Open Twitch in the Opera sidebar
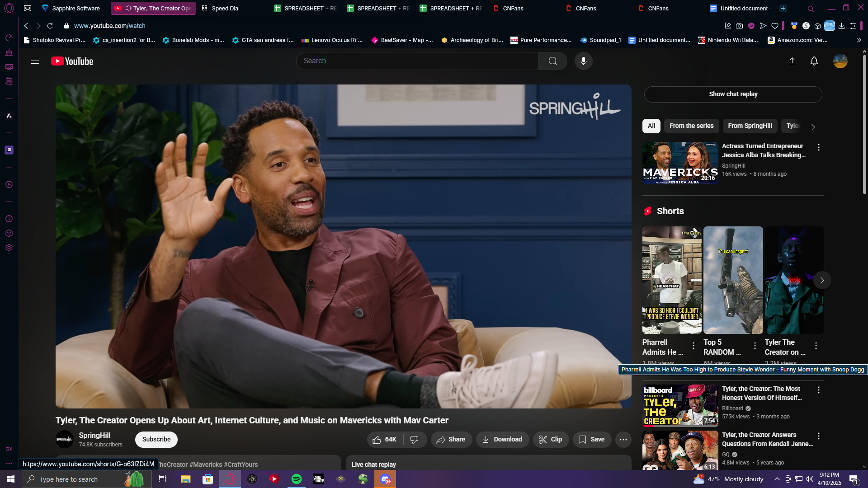 [x=9, y=150]
